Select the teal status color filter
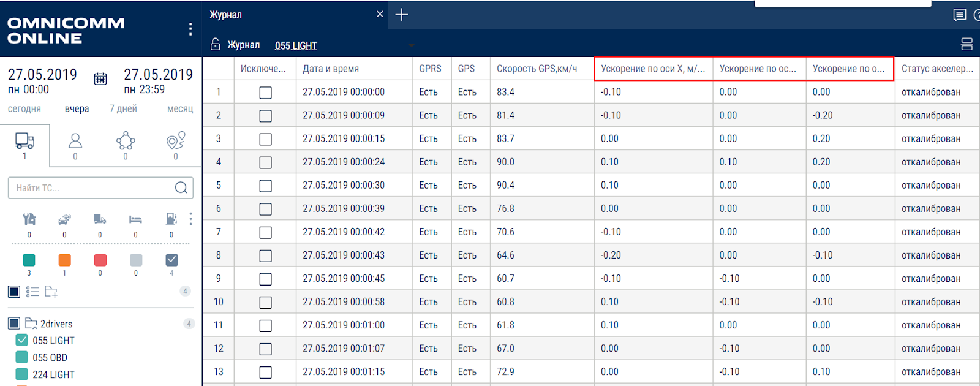Viewport: 980px width, 386px height. coord(29,260)
